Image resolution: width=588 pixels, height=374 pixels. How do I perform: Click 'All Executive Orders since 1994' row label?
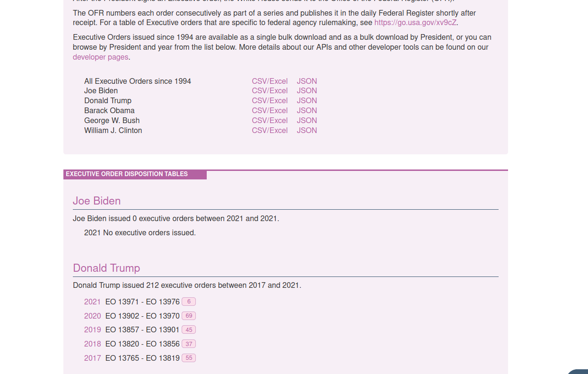[138, 81]
